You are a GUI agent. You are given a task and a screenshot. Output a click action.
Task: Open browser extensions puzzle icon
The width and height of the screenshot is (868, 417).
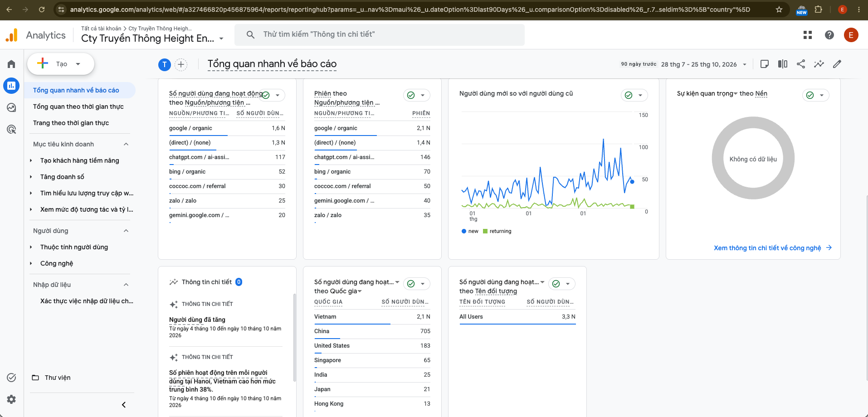click(x=819, y=10)
